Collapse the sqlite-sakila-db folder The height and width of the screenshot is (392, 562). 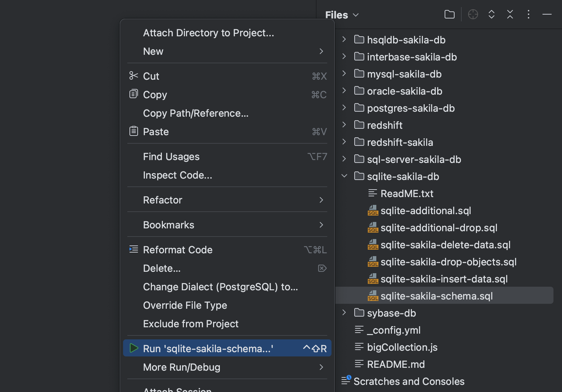[x=344, y=176]
